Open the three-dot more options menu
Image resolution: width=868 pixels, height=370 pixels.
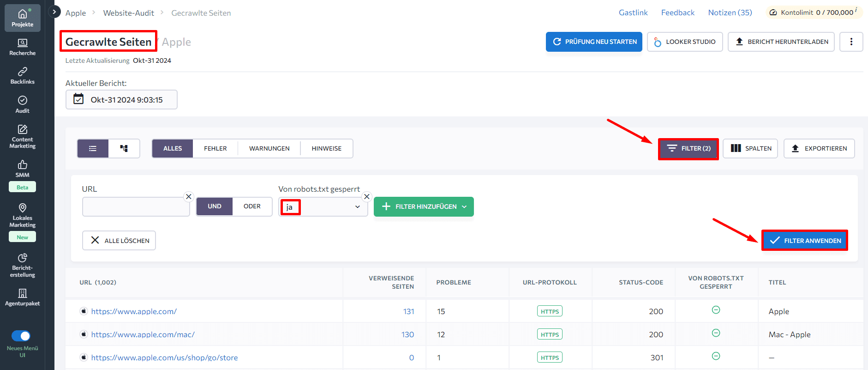[x=851, y=42]
